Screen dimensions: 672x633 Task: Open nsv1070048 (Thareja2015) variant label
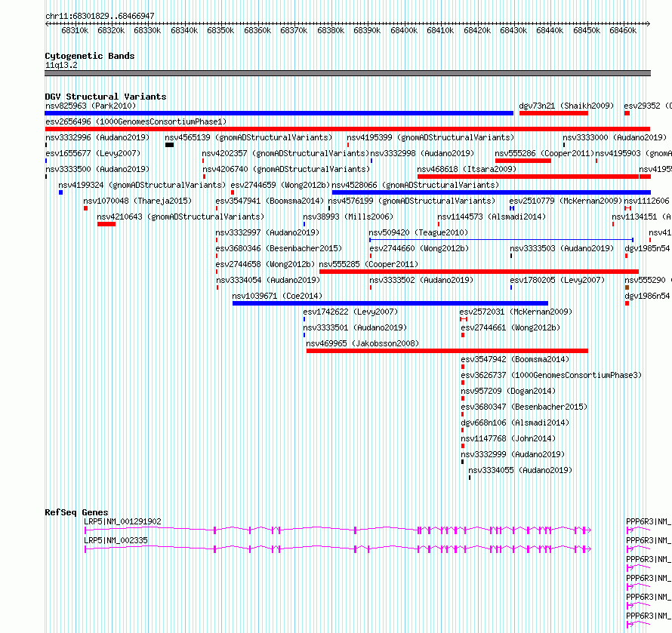coord(137,201)
